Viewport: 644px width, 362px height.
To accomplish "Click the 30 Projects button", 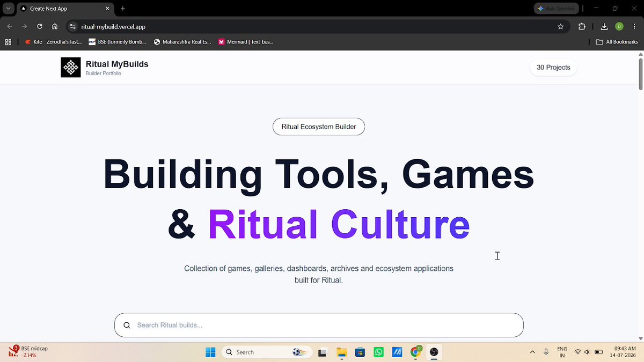I will pos(553,68).
